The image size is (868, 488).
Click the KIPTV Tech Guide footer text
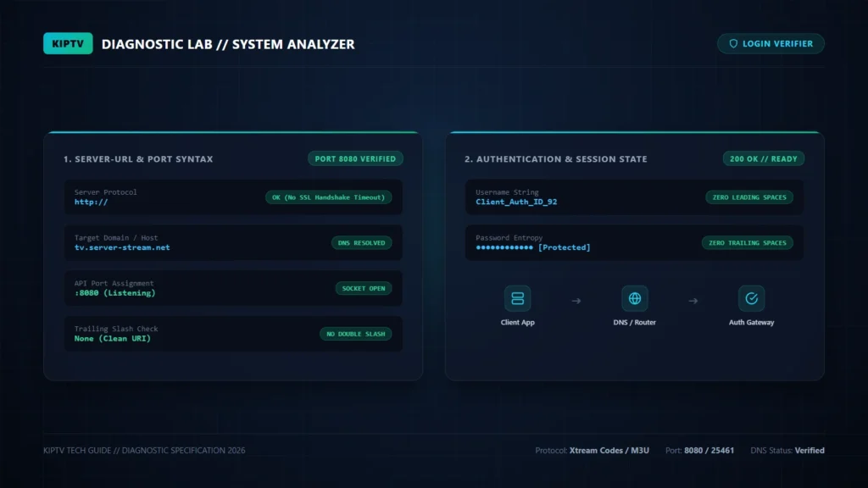click(144, 451)
